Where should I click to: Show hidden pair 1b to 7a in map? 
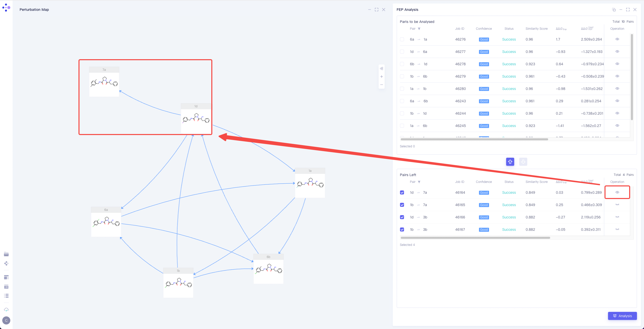tap(617, 205)
